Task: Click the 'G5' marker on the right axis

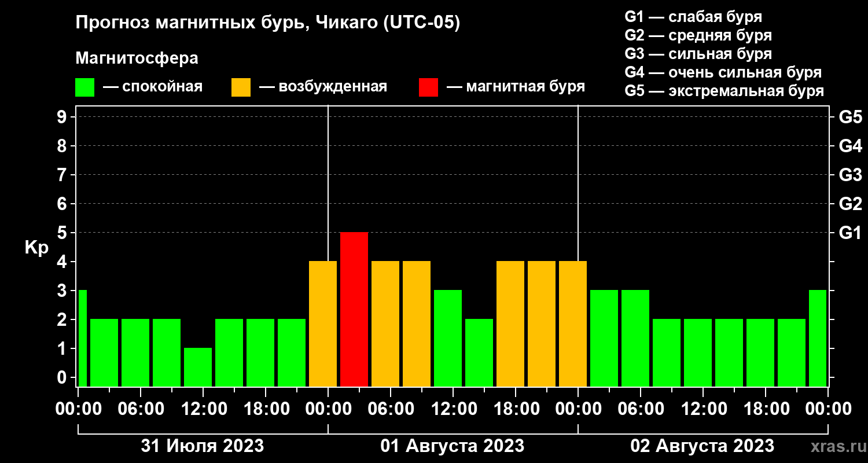Action: click(x=850, y=117)
